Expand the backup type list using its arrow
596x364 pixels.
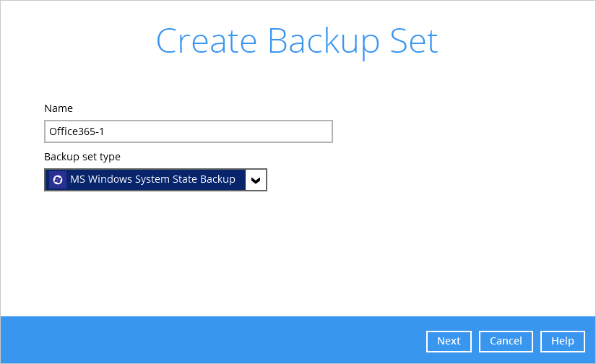tap(256, 180)
